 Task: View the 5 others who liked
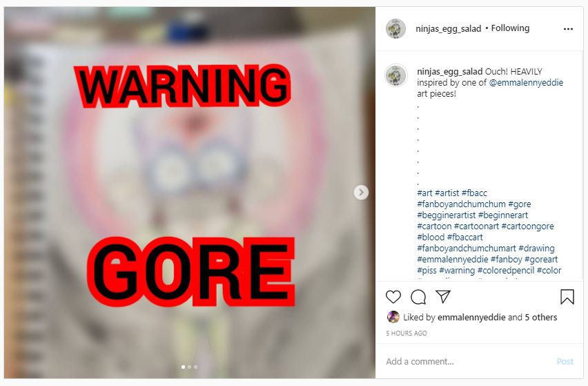pyautogui.click(x=541, y=318)
